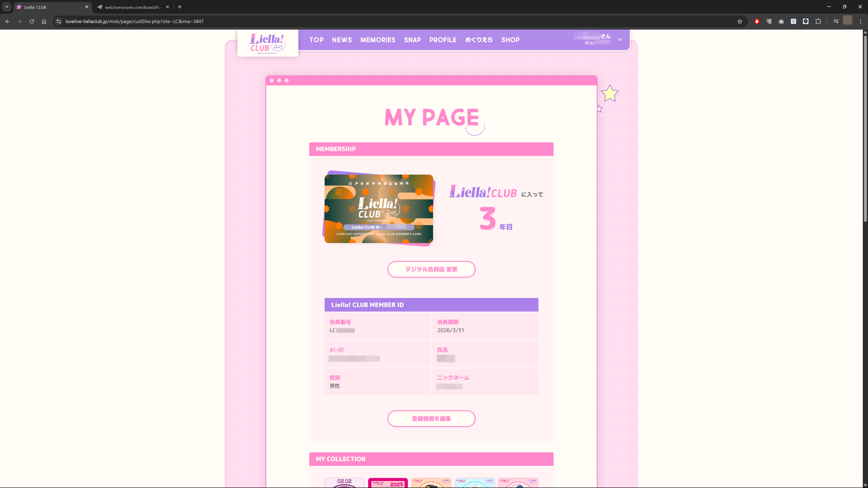View site information icon in address bar
The image size is (868, 488).
coord(59,21)
